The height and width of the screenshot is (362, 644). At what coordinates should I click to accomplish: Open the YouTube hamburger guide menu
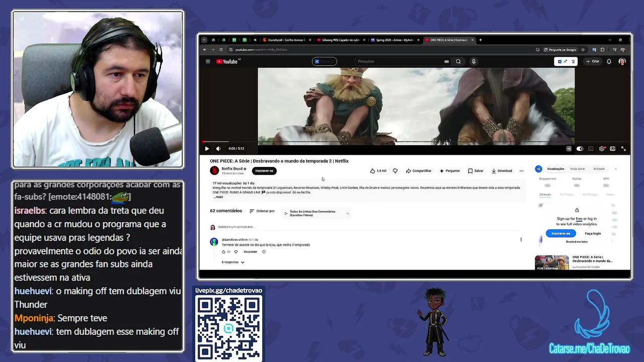208,61
